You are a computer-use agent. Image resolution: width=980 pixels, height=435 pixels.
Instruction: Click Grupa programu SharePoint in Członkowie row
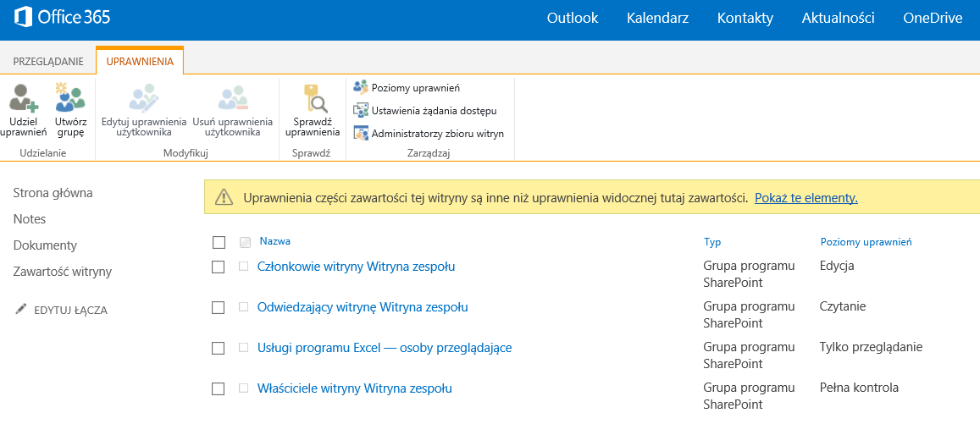[x=750, y=274]
